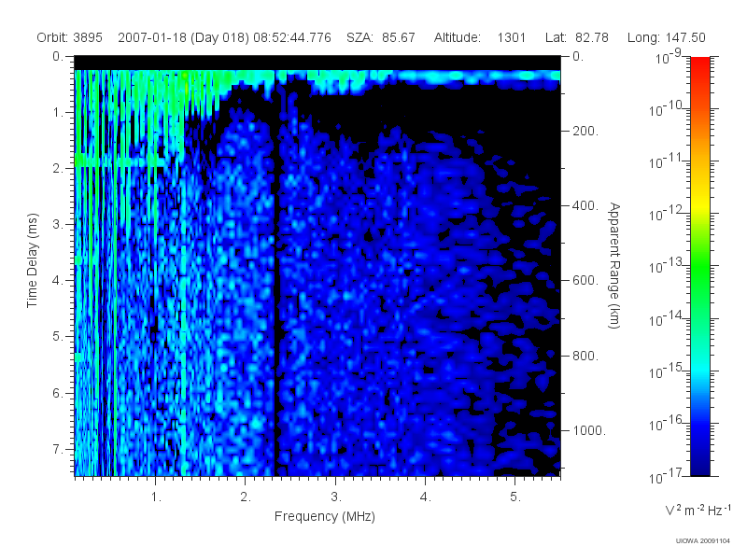Click the Frequency (MHz) axis title
The width and height of the screenshot is (747, 560).
324,516
